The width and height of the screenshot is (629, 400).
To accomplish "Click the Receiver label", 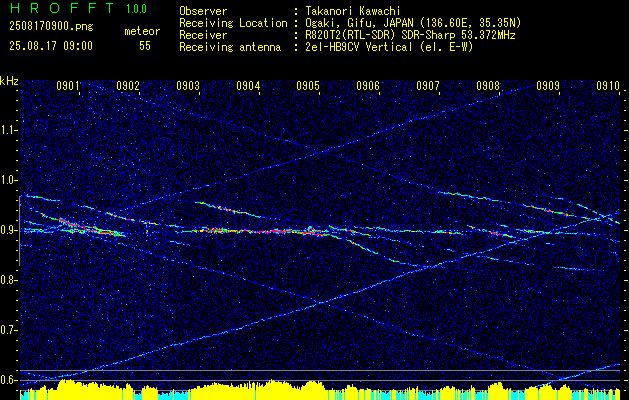I will point(203,35).
